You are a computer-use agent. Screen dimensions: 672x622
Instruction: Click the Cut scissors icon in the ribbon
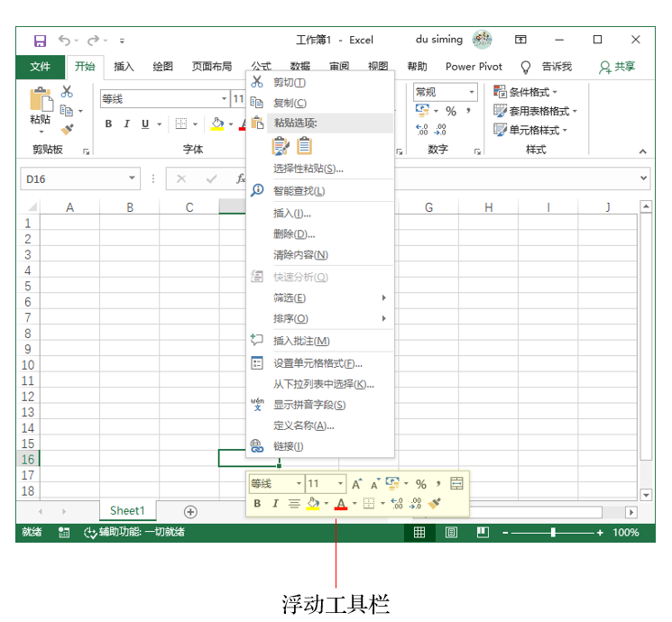(x=67, y=91)
